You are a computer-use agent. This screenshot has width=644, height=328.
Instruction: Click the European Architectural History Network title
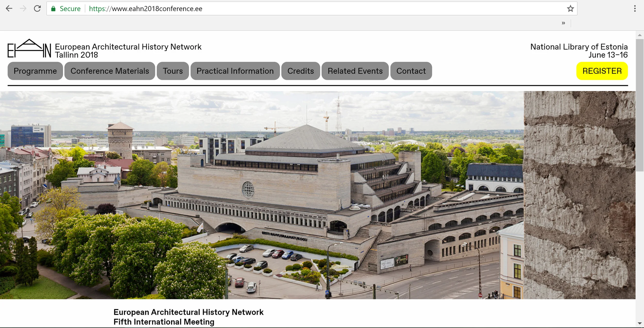128,47
